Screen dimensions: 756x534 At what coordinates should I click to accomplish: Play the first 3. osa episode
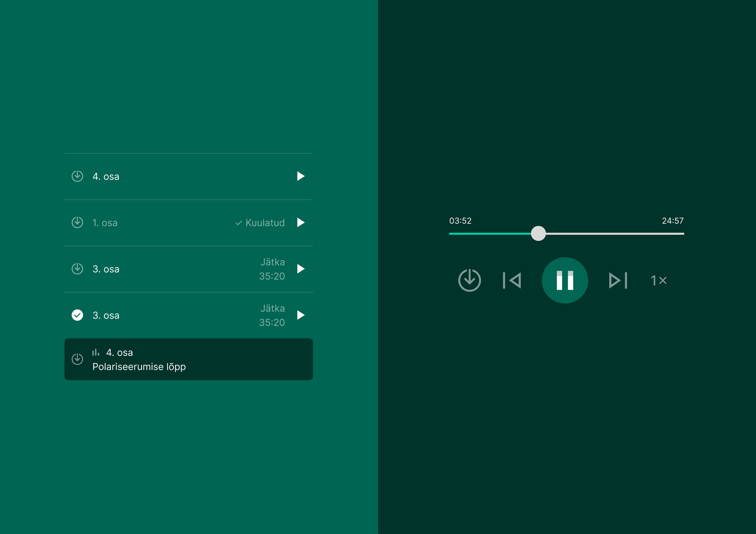pyautogui.click(x=300, y=269)
